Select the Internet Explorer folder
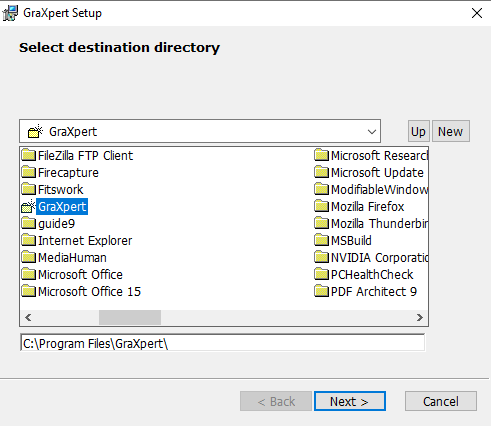Image resolution: width=491 pixels, height=426 pixels. coord(77,240)
